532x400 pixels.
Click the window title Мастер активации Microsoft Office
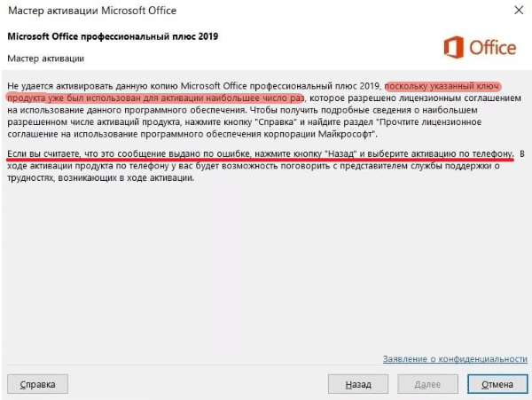[x=92, y=11]
